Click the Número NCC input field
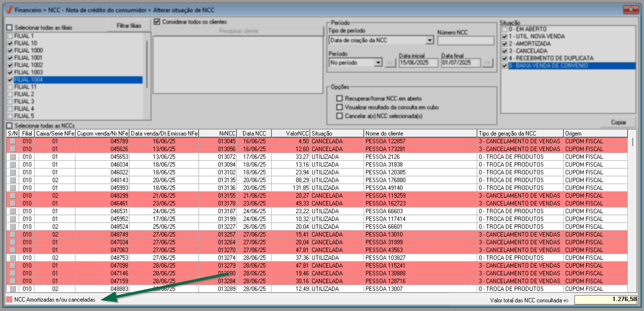 coord(465,41)
